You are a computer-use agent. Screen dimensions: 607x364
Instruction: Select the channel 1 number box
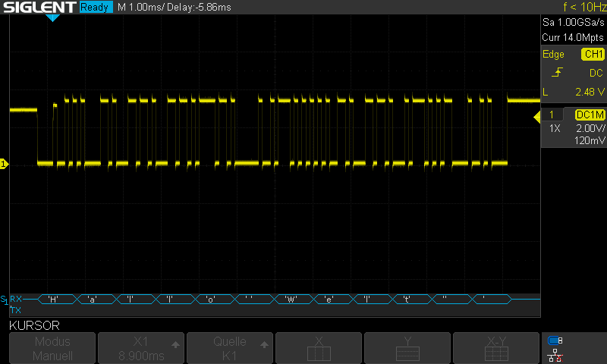[552, 115]
